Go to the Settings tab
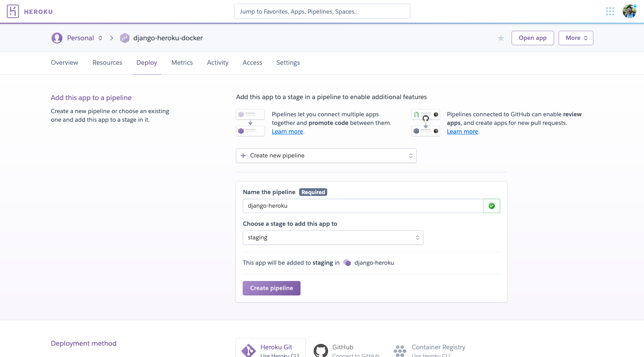 [288, 63]
